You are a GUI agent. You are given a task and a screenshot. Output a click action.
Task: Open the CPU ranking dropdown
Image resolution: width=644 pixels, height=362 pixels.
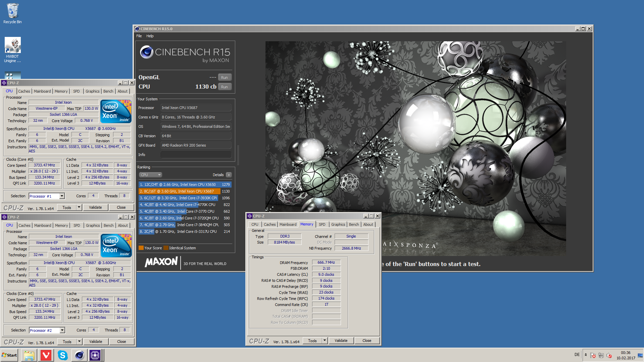coord(151,175)
